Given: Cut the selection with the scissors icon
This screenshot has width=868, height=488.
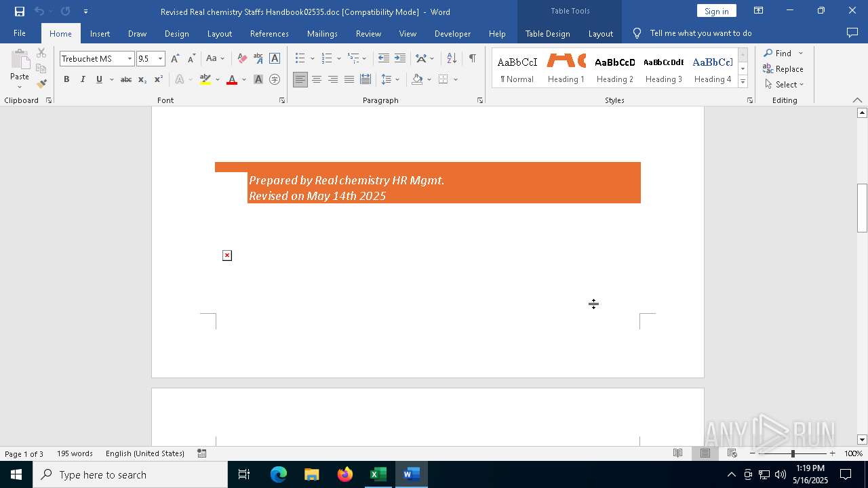Looking at the screenshot, I should (x=41, y=53).
